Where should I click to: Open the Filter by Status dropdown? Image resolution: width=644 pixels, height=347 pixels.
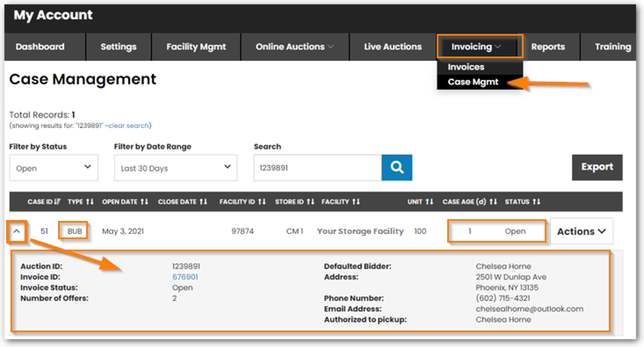pos(54,168)
